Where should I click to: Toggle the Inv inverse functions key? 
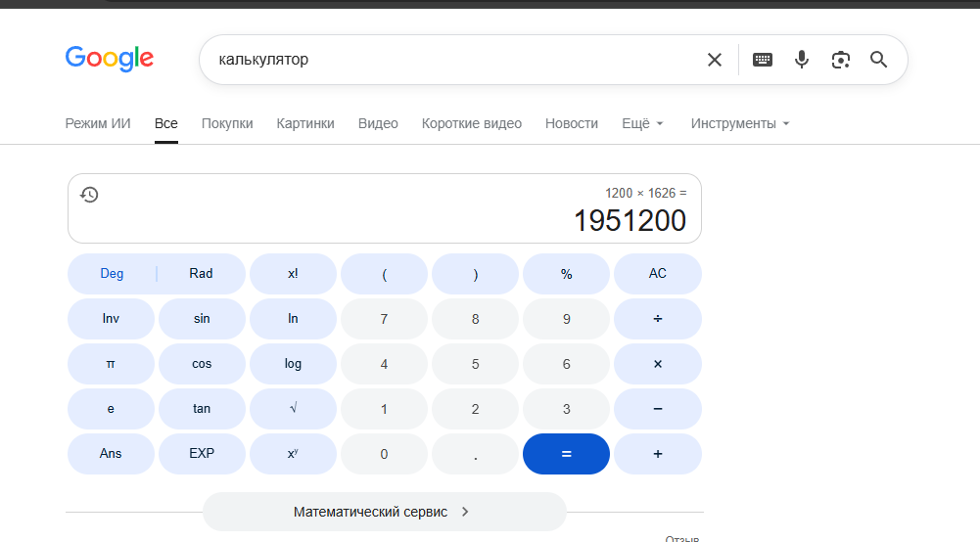(111, 319)
